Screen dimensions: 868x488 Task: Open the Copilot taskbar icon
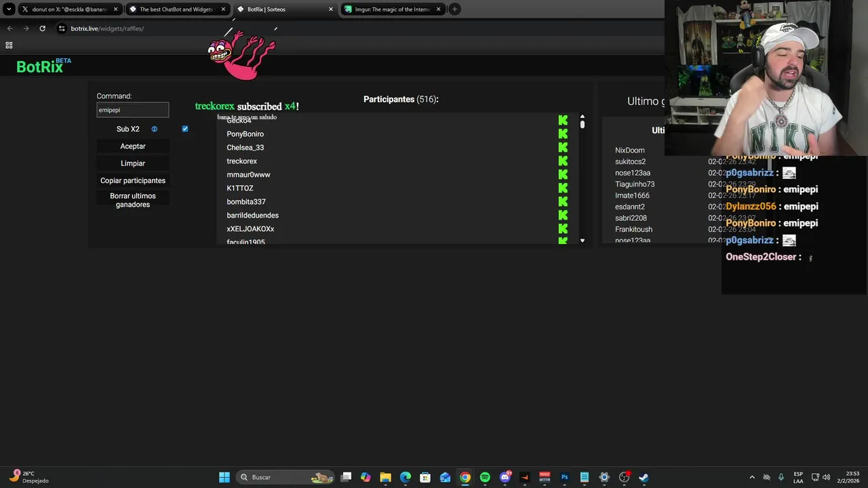366,477
